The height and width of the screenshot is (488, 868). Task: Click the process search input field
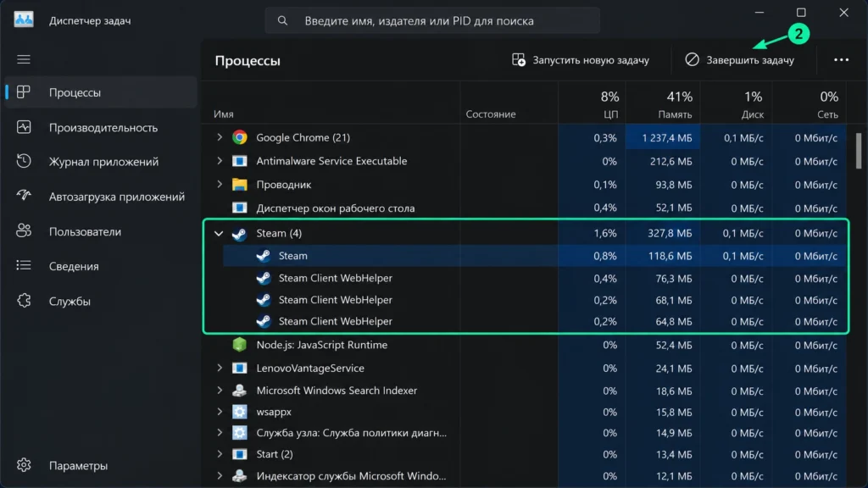pyautogui.click(x=432, y=20)
